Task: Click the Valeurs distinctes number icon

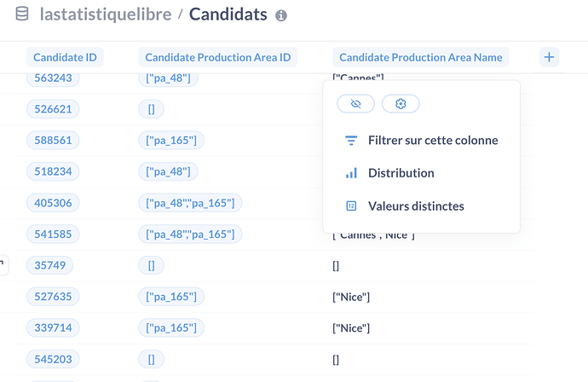Action: (x=351, y=206)
